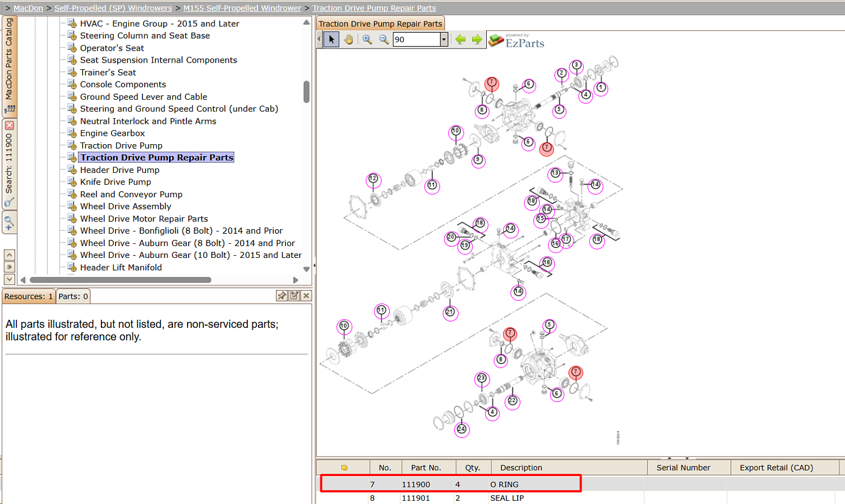
Task: Follow the M155 Self-Propelled Windrower breadcrumb link
Action: pos(242,8)
